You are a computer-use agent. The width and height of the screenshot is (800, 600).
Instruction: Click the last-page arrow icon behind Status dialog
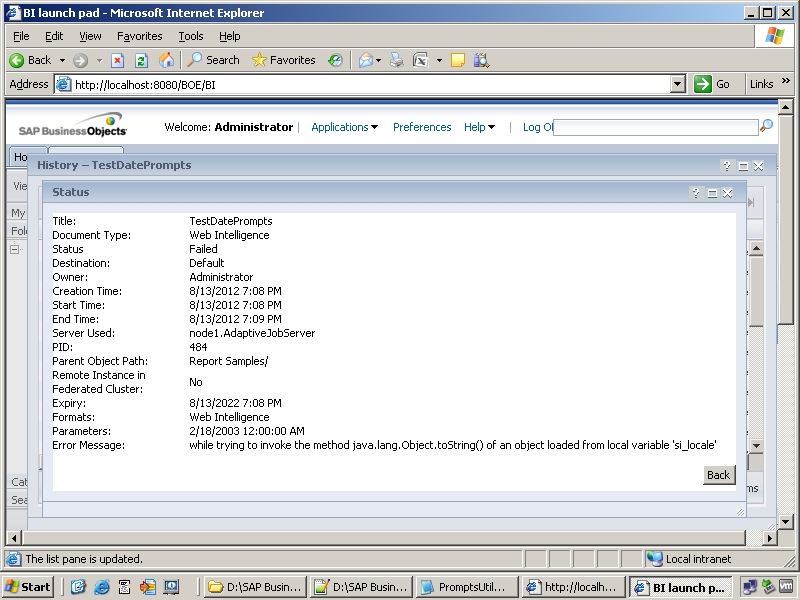pos(751,203)
